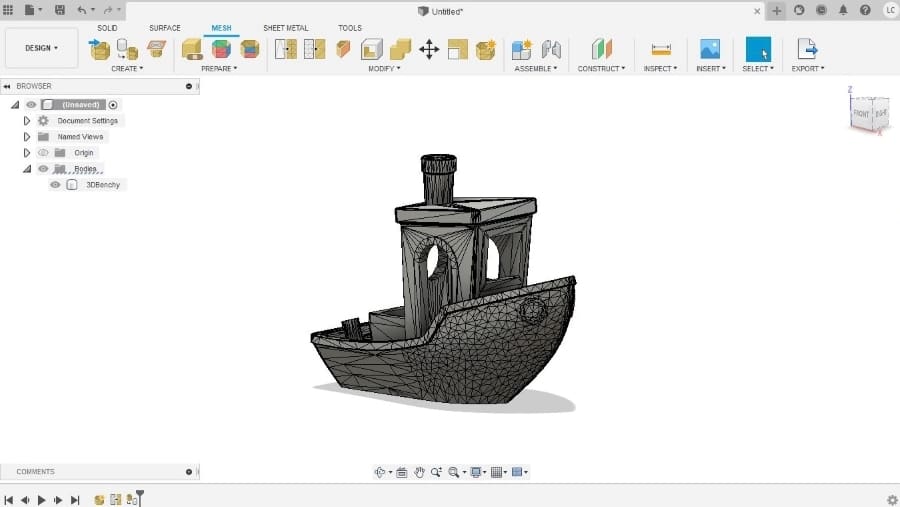
Task: Open the CONSTRUCT dropdown menu
Action: (x=601, y=68)
